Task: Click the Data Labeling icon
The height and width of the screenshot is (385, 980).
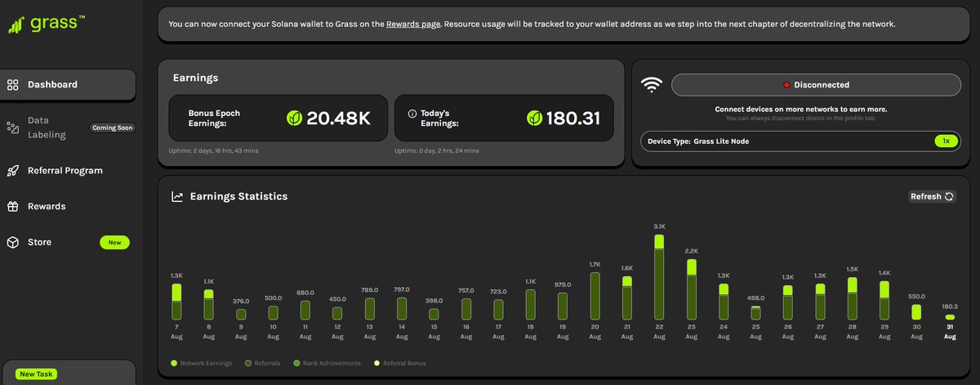Action: 12,128
